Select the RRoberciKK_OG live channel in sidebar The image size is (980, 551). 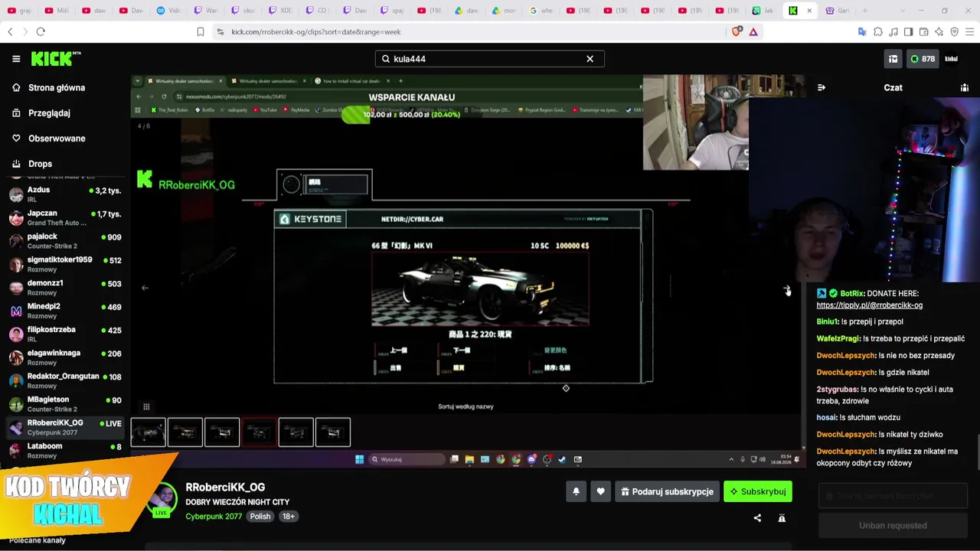coord(65,428)
